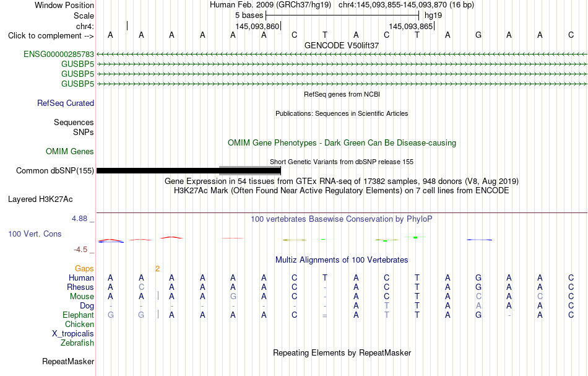Click the hg19 label on scale row
This screenshot has height=376, width=588.
coord(433,15)
